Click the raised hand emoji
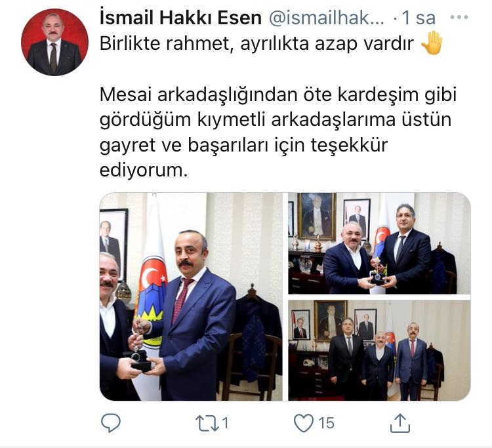 click(432, 43)
